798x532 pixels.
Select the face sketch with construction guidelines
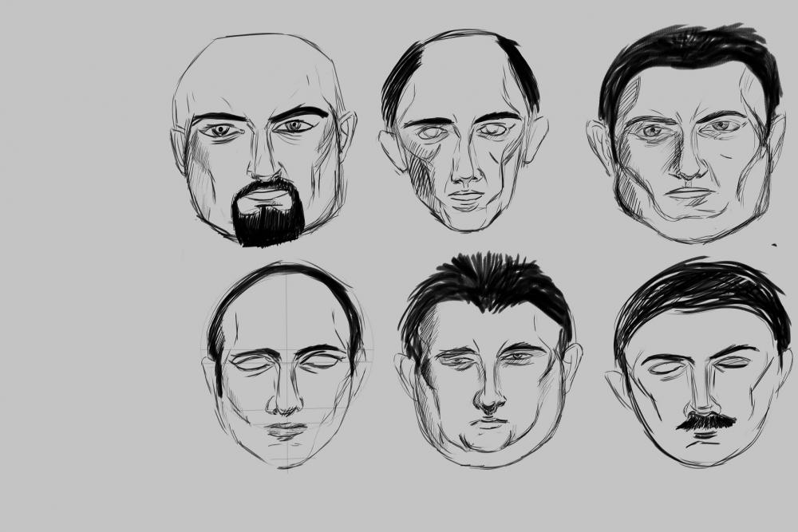[287, 365]
